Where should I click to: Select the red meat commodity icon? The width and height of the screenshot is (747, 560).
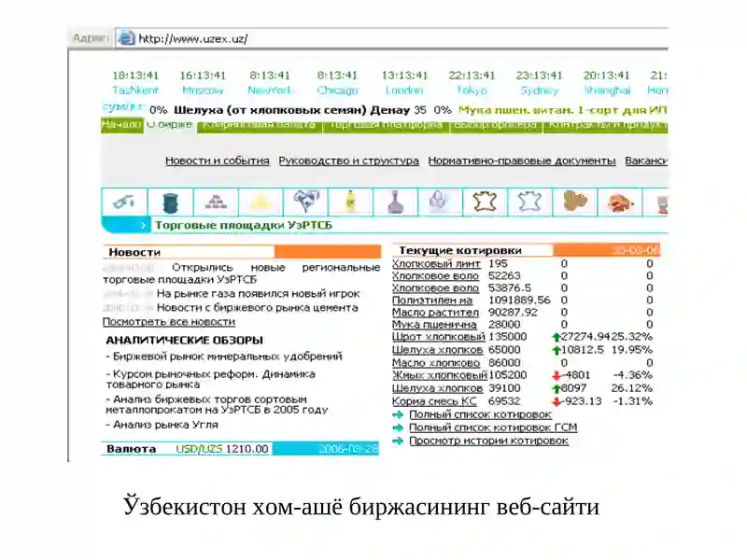click(619, 202)
